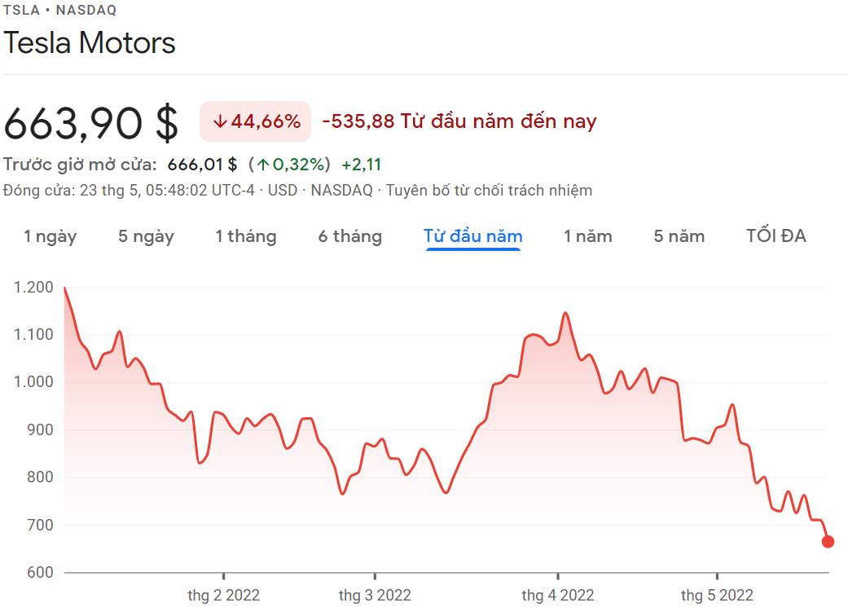The height and width of the screenshot is (616, 848).
Task: Click the thg 5 2022 axis label
Action: click(x=717, y=595)
